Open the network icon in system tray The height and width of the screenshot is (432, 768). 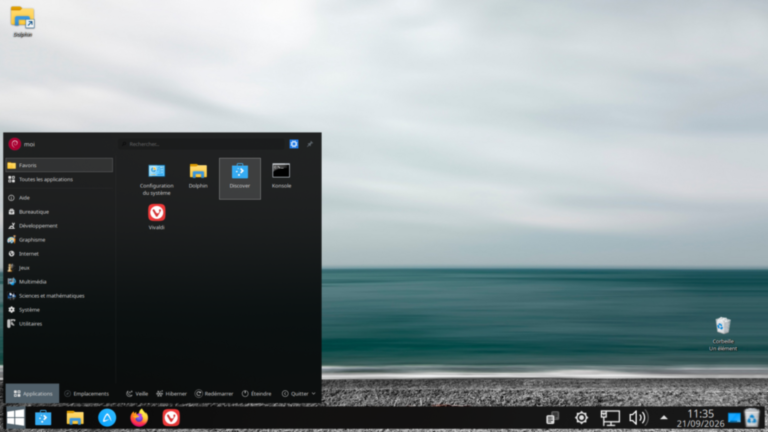pos(610,418)
